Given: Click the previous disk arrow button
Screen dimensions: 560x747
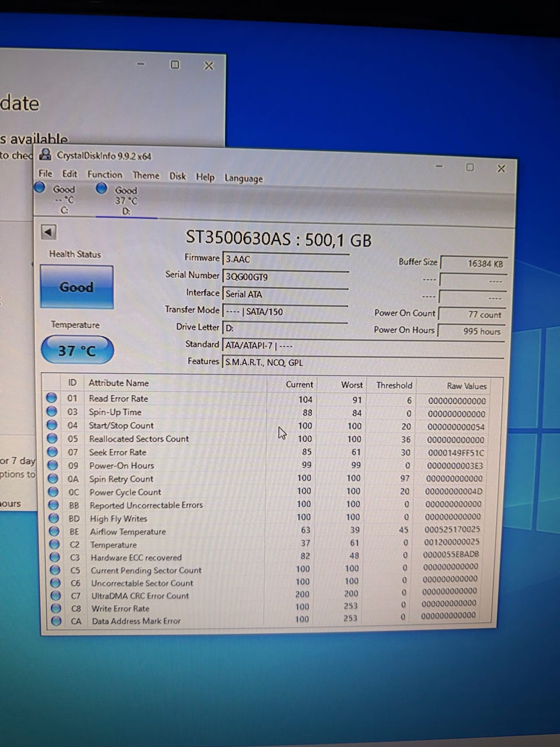Looking at the screenshot, I should coord(48,232).
